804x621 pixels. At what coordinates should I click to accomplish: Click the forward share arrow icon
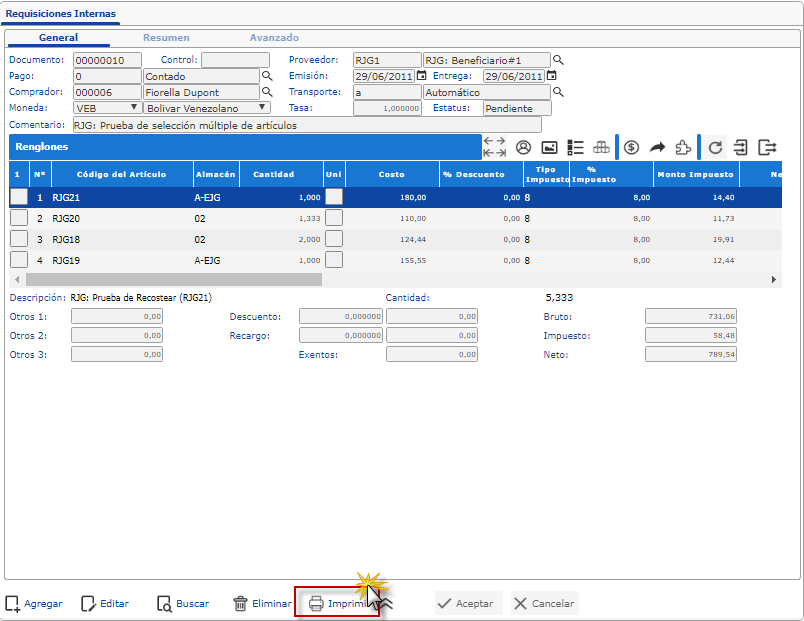(x=657, y=147)
